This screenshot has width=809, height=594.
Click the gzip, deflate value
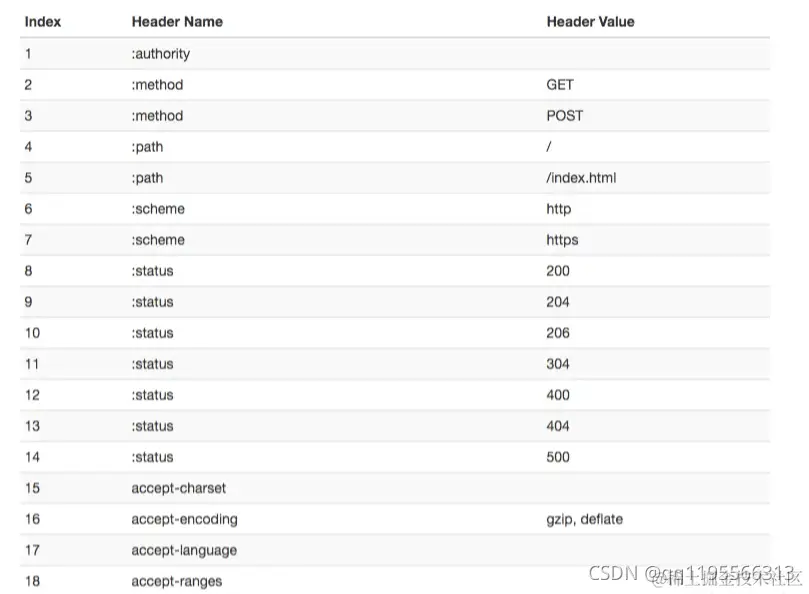tap(585, 519)
